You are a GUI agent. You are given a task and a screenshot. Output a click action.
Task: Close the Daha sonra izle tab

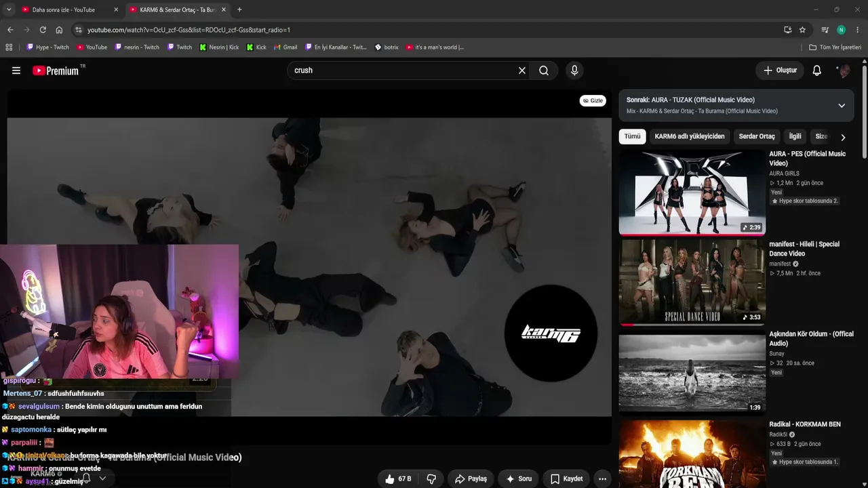click(116, 9)
